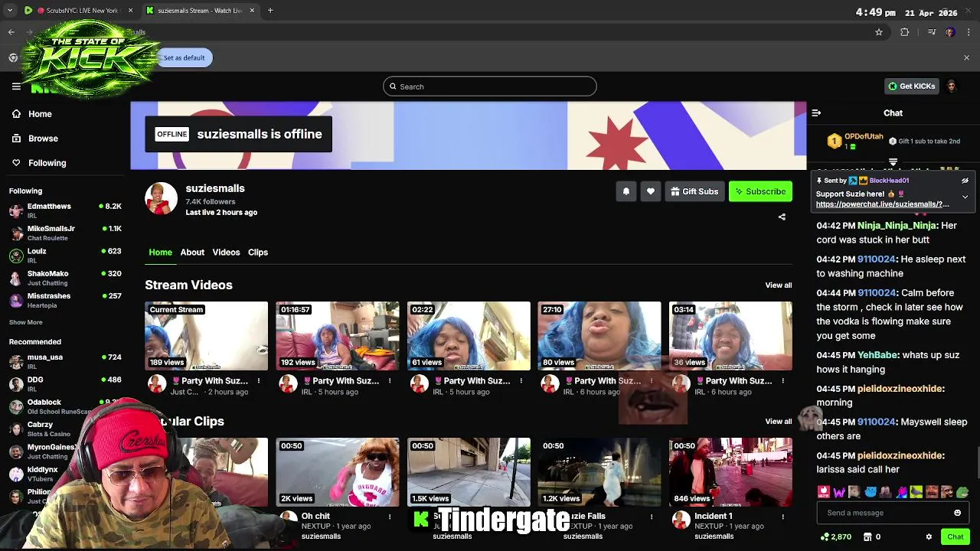Open options for the 01:16:57 video

[x=390, y=381]
